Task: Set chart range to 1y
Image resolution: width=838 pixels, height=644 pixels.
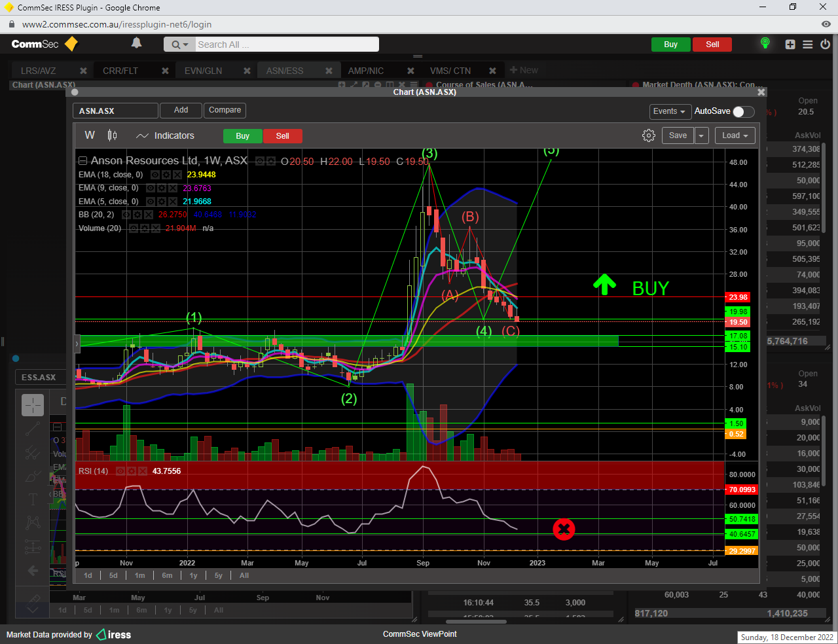Action: (194, 576)
